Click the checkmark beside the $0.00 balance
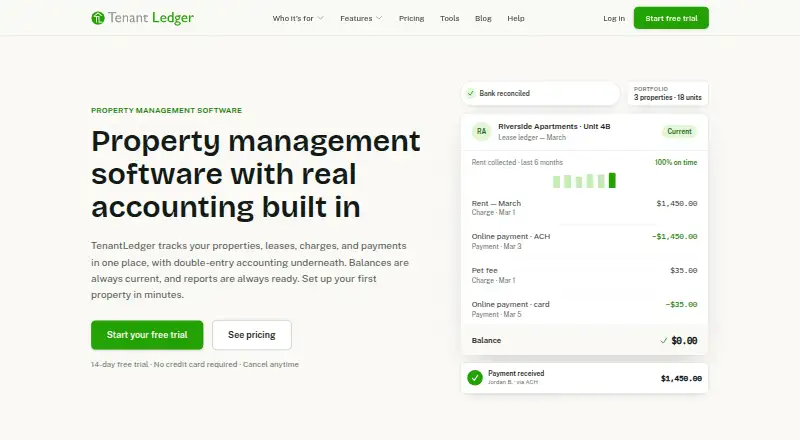Screen dimensions: 800x440 point(664,340)
